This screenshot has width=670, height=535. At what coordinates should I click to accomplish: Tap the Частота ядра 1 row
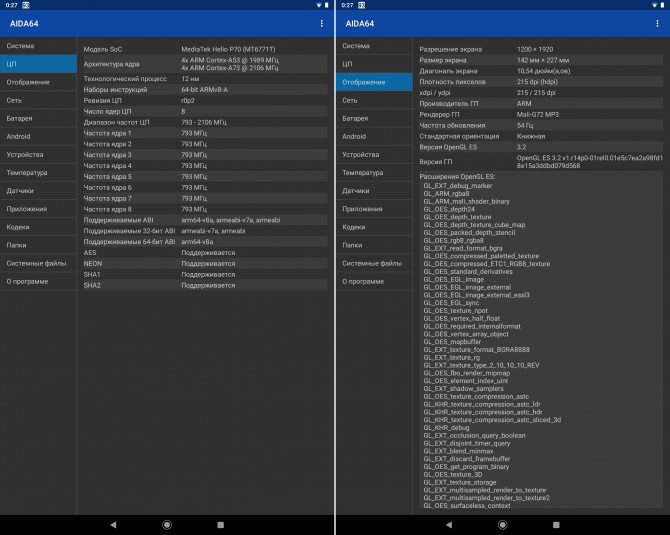coord(205,133)
